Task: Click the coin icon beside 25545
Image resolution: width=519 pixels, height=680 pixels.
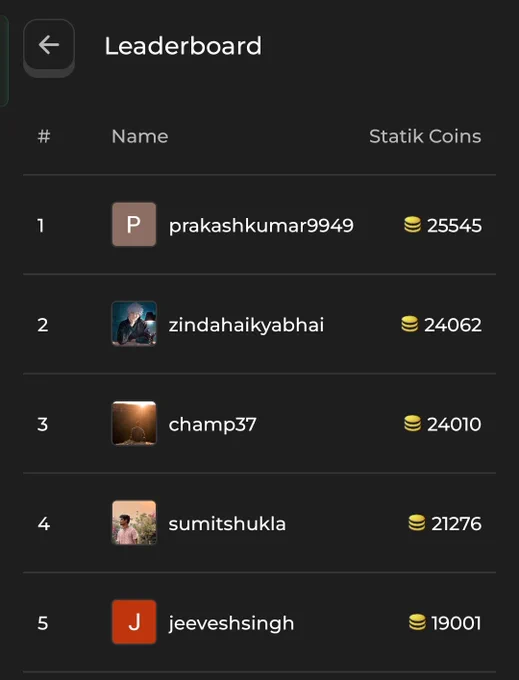Action: (x=412, y=225)
